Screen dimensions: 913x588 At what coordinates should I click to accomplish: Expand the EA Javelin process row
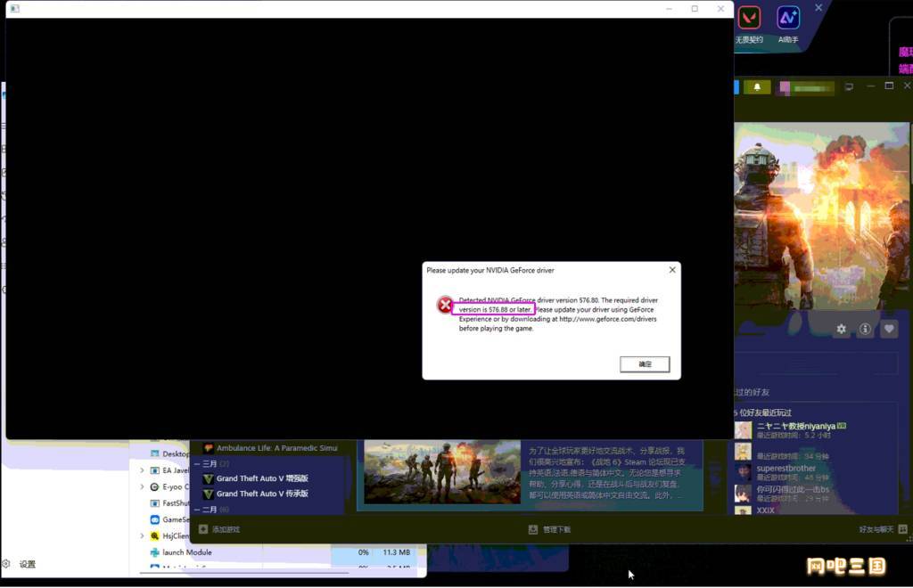coord(142,470)
